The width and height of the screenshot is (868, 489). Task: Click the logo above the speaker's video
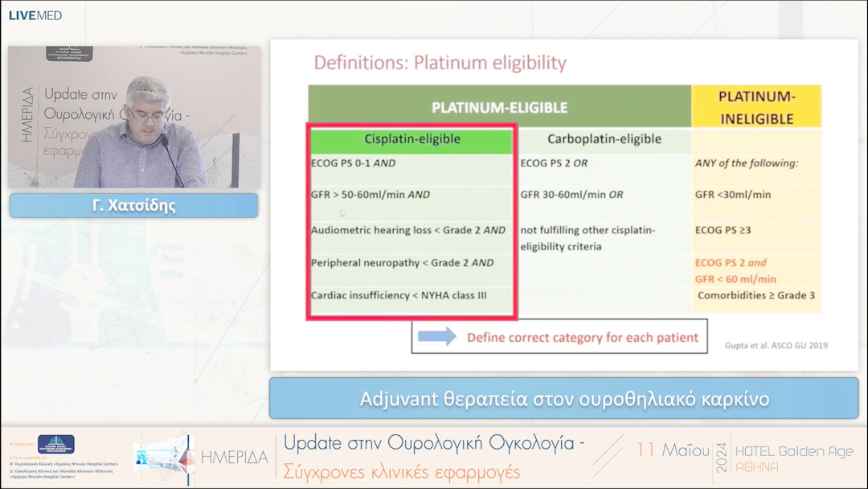tap(69, 53)
